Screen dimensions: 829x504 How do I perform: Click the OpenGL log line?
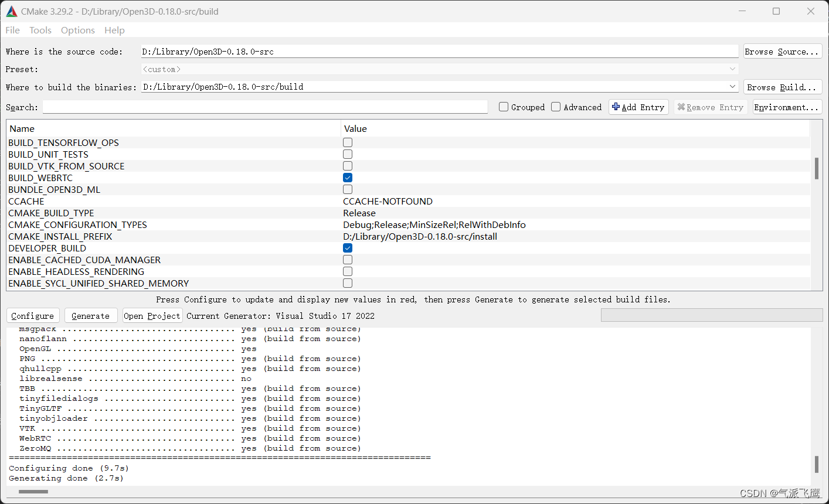[138, 349]
